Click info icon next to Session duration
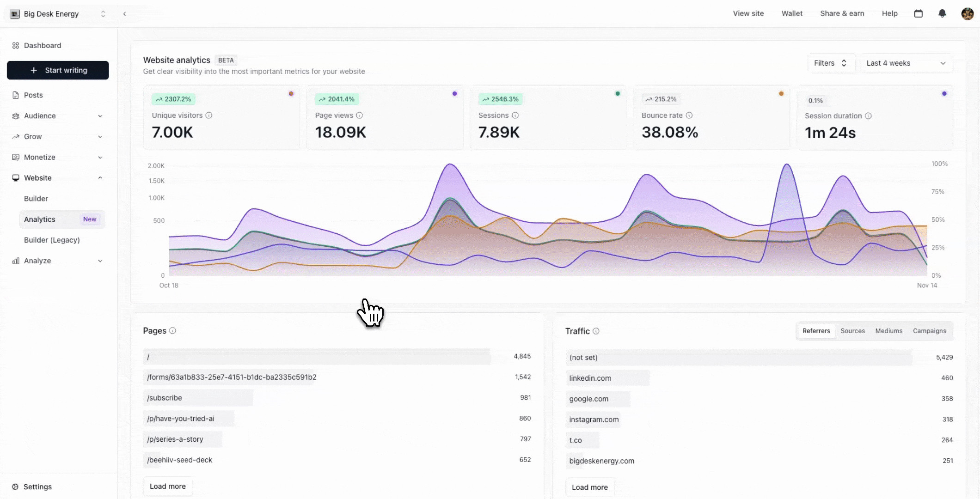980x499 pixels. tap(868, 116)
